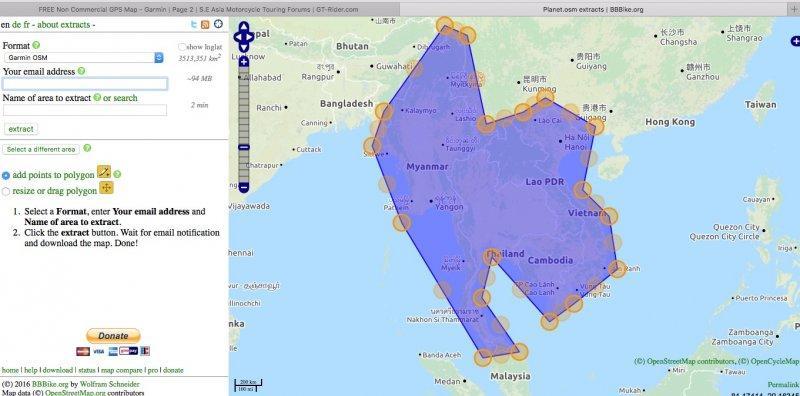
Task: Switch to the GT-Rider forum tab
Action: [x=198, y=9]
